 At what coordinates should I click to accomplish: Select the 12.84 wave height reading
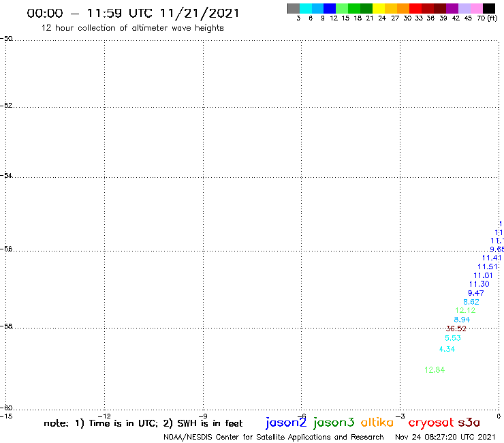point(435,370)
